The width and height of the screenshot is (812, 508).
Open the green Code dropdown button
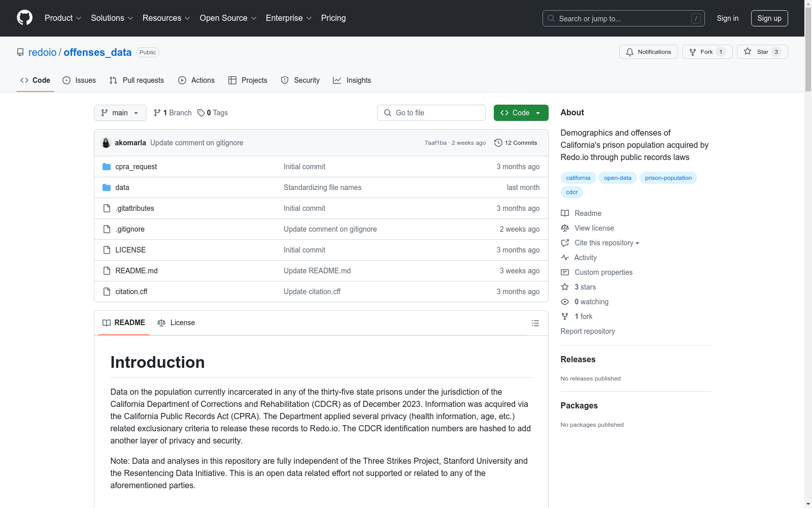[521, 113]
